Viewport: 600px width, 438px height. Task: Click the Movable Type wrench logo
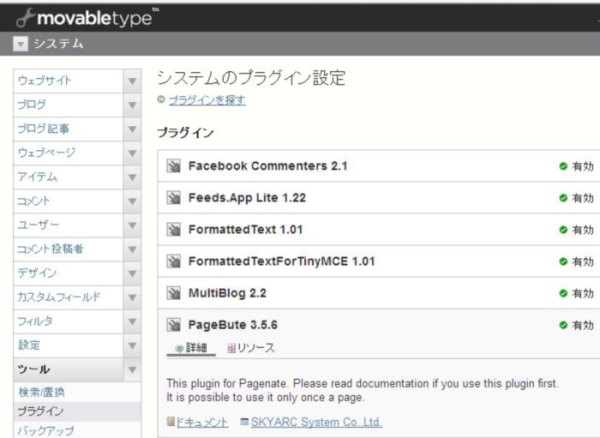(x=26, y=18)
